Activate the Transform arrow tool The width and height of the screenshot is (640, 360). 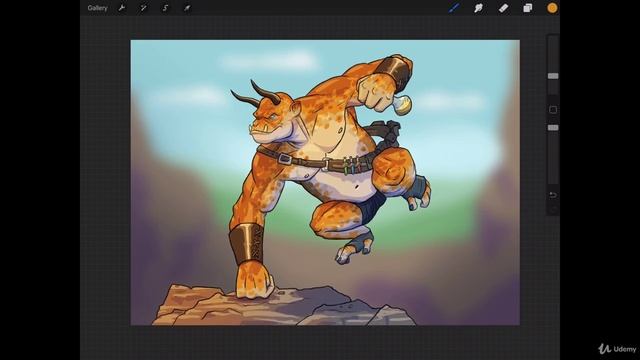(187, 8)
